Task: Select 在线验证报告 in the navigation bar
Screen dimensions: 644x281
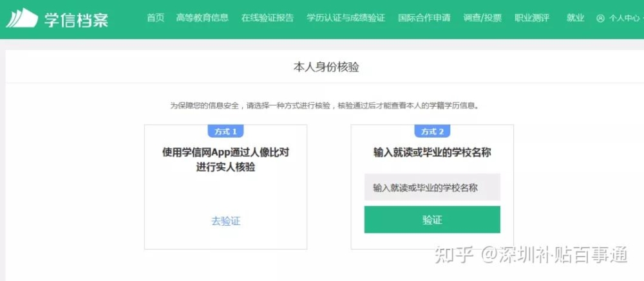Action: [268, 17]
